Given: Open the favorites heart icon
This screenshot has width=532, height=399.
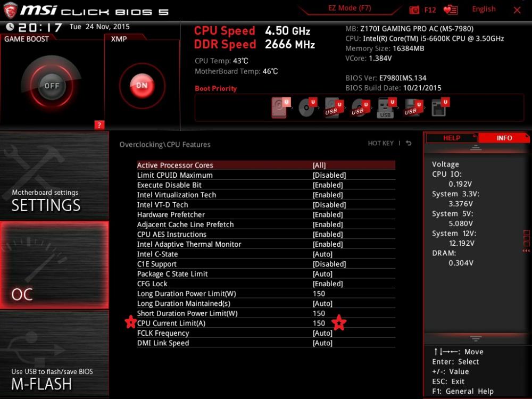Looking at the screenshot, I should click(x=451, y=10).
